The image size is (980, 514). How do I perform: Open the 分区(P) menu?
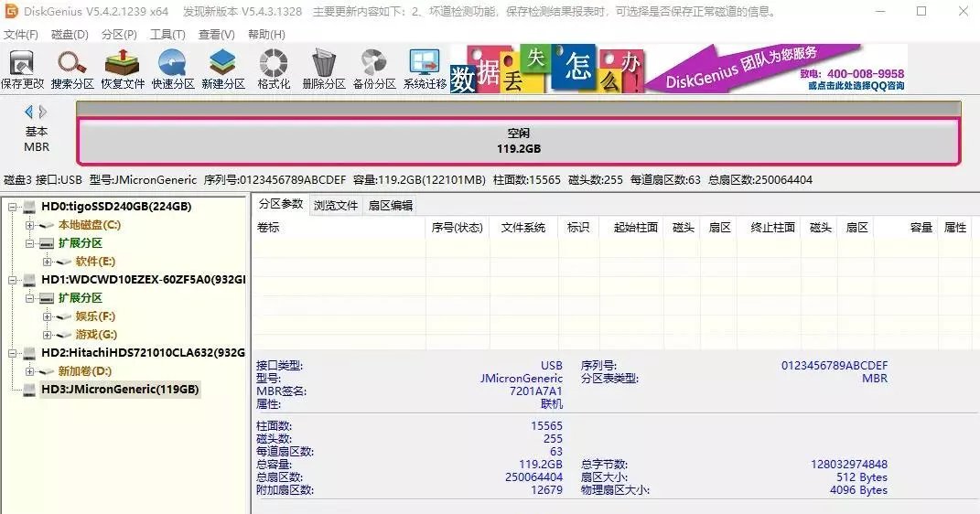pyautogui.click(x=119, y=35)
